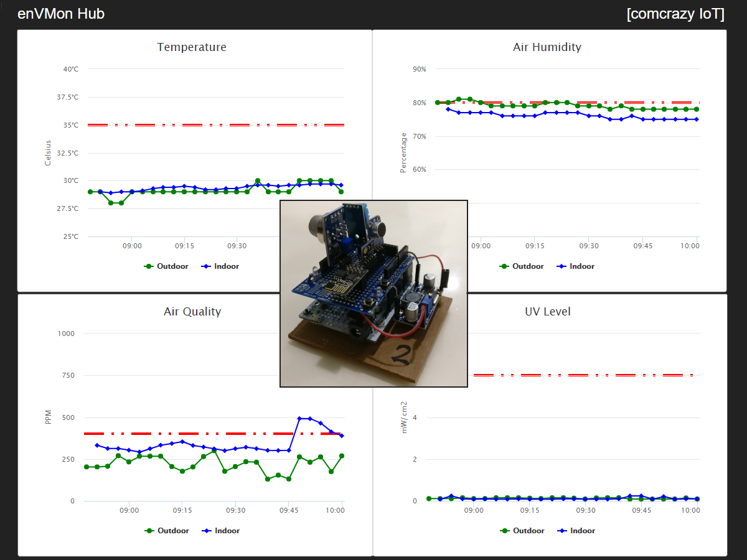Toggle Indoor series in UV Level legend
The image size is (747, 560).
pyautogui.click(x=576, y=531)
